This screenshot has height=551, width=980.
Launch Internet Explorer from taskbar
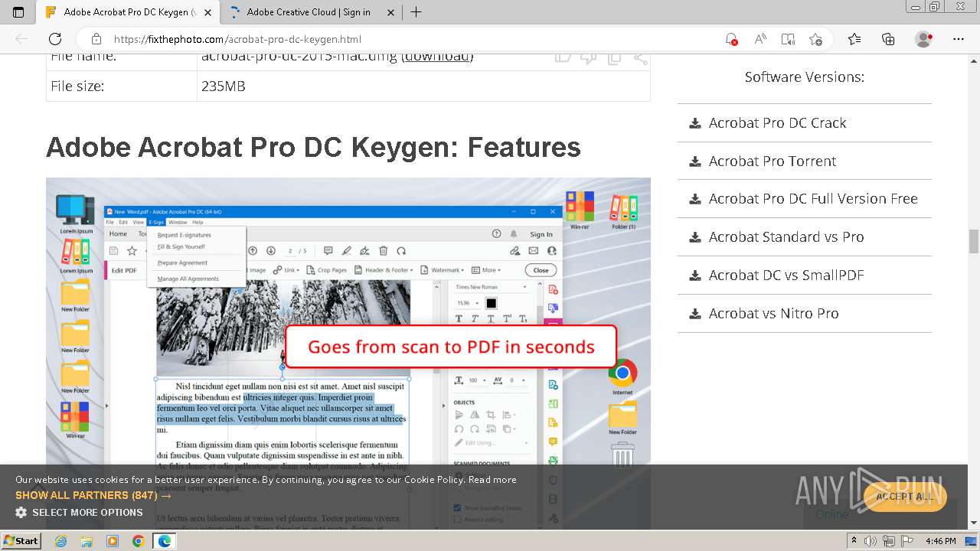click(x=60, y=541)
